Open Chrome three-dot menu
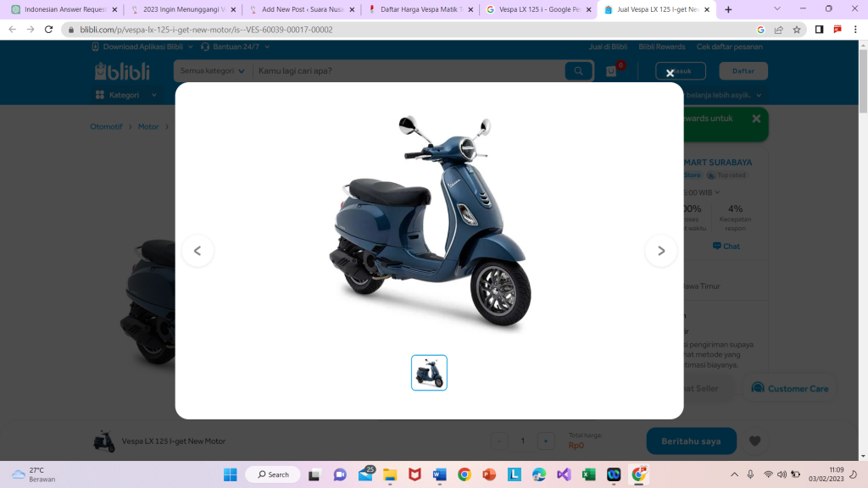The height and width of the screenshot is (488, 868). (855, 30)
